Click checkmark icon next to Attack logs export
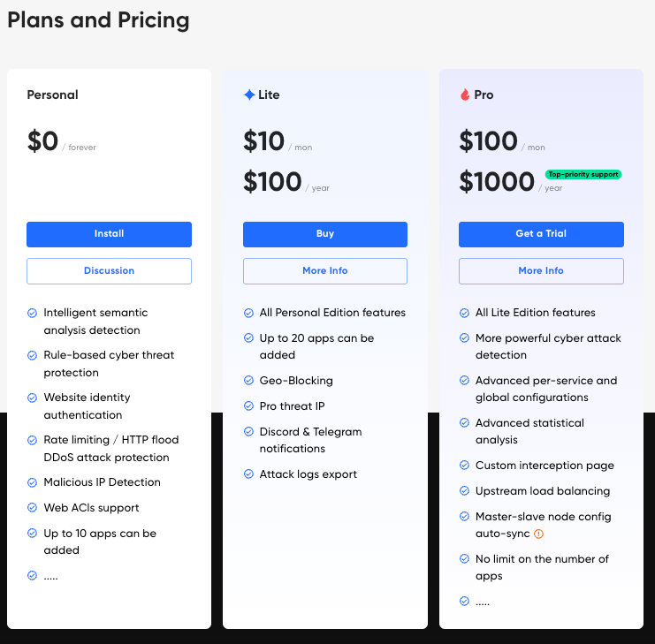Viewport: 655px width, 644px height. point(248,474)
